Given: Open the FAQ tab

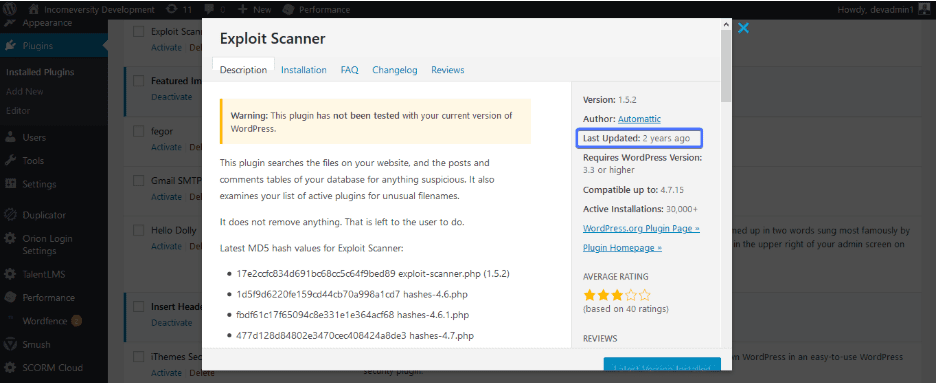Looking at the screenshot, I should [350, 69].
